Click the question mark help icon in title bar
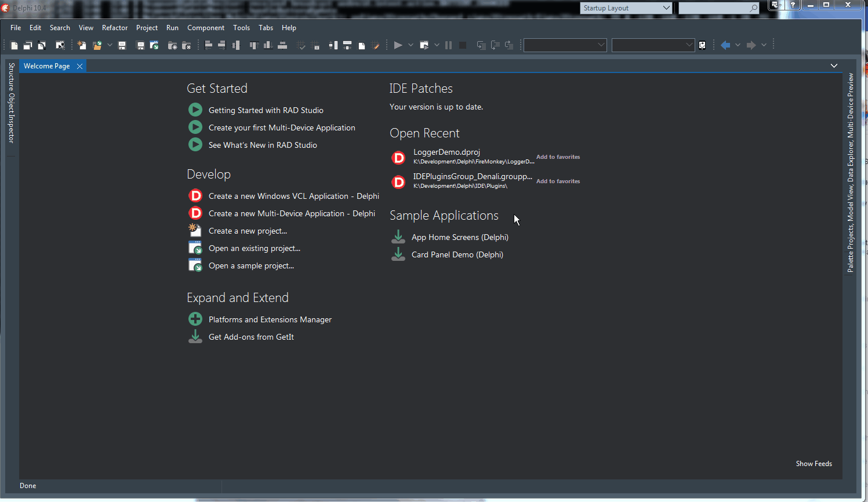The height and width of the screenshot is (502, 868). 793,5
